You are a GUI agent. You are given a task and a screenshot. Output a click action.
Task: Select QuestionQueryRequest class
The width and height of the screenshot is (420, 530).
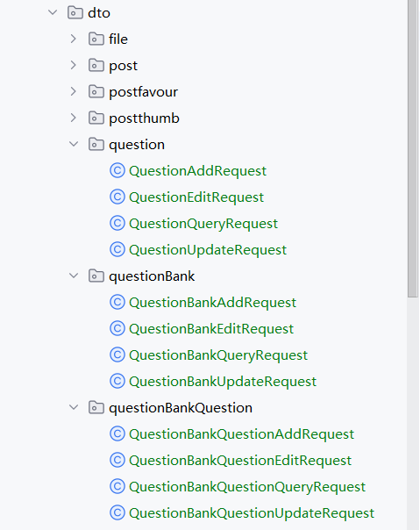(x=203, y=224)
